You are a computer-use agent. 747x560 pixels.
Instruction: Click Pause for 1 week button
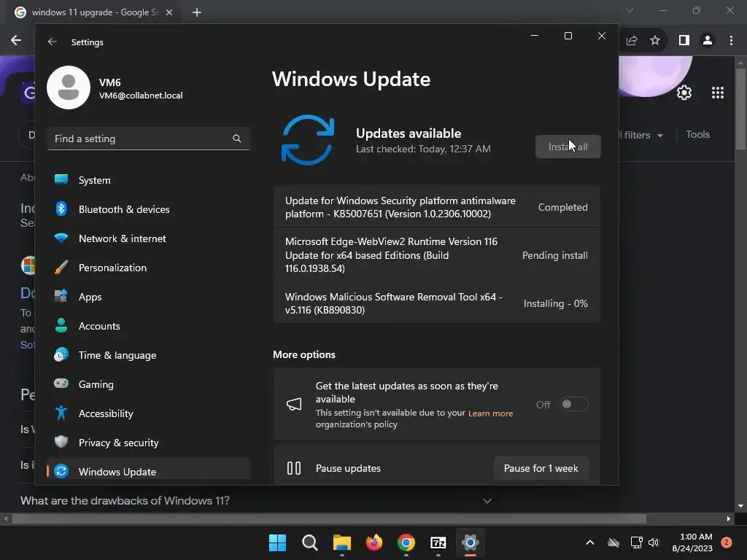coord(541,468)
